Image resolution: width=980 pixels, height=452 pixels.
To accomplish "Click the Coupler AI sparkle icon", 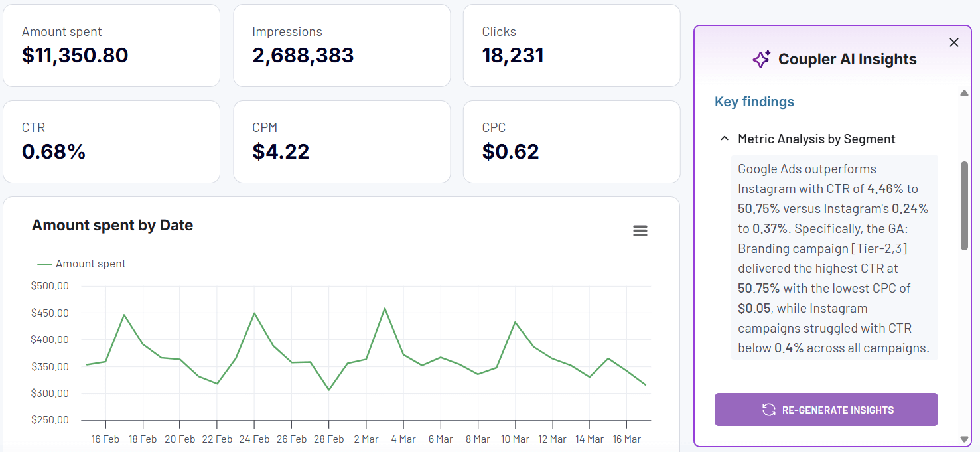I will [761, 59].
